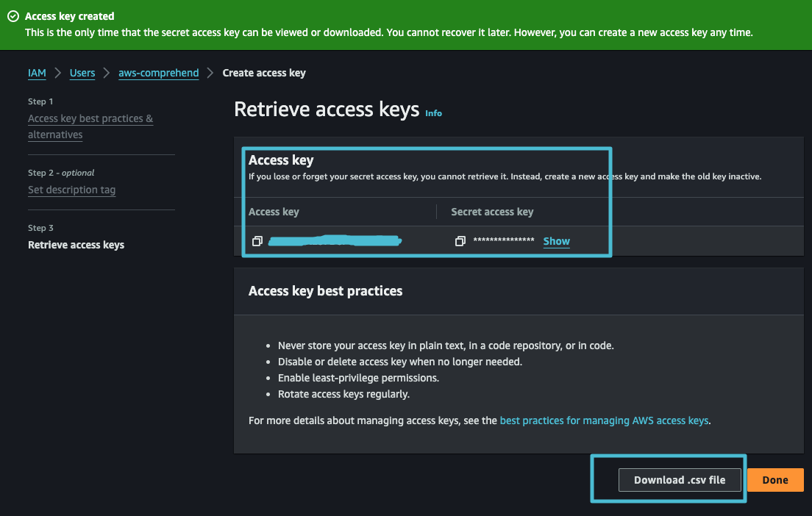Download the .csv file with the keys
The width and height of the screenshot is (812, 516).
point(679,479)
